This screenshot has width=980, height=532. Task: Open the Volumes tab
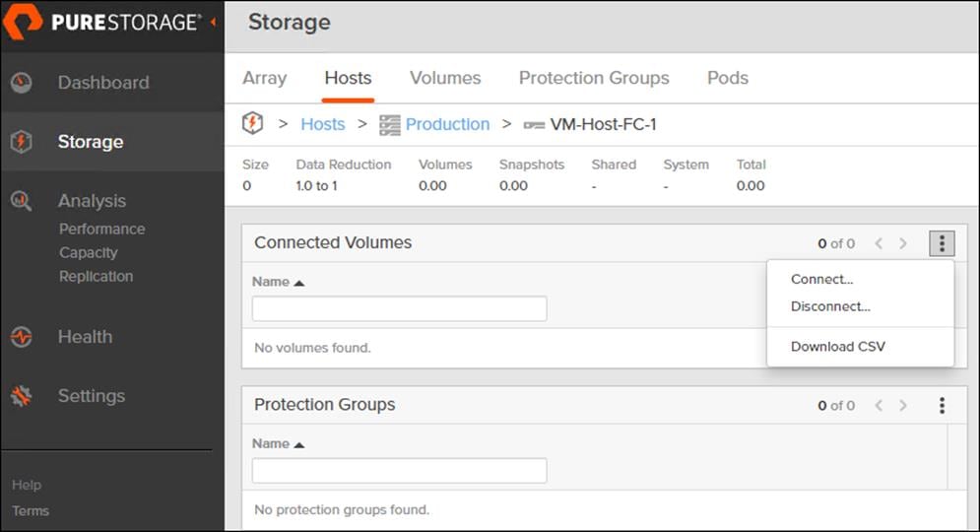445,78
